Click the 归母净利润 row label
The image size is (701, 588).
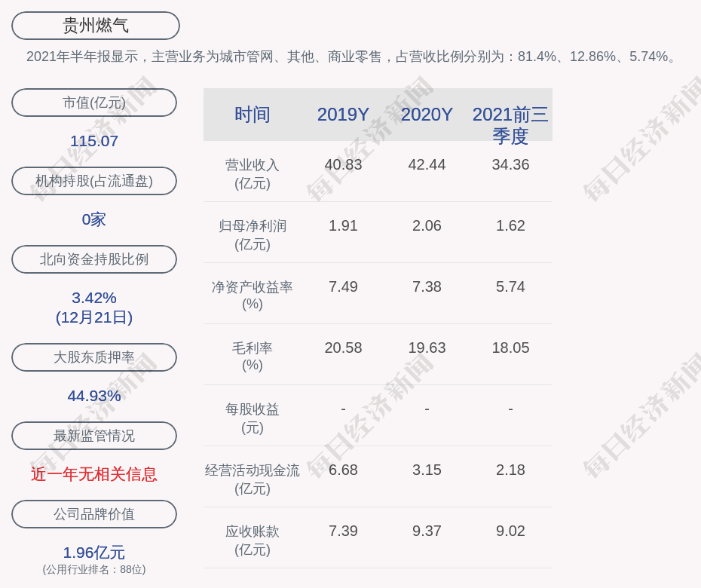click(x=253, y=235)
